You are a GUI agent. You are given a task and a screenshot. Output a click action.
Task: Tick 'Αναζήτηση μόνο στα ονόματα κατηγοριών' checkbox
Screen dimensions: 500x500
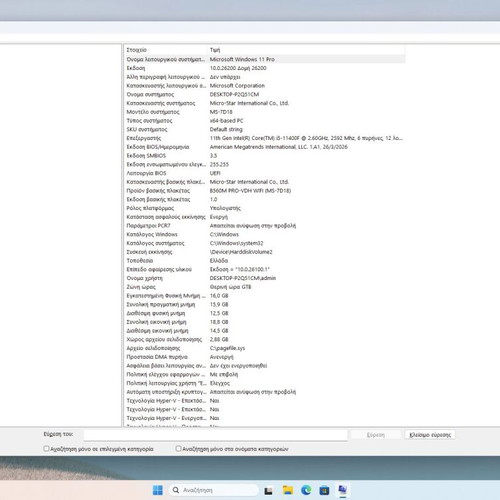[x=178, y=449]
